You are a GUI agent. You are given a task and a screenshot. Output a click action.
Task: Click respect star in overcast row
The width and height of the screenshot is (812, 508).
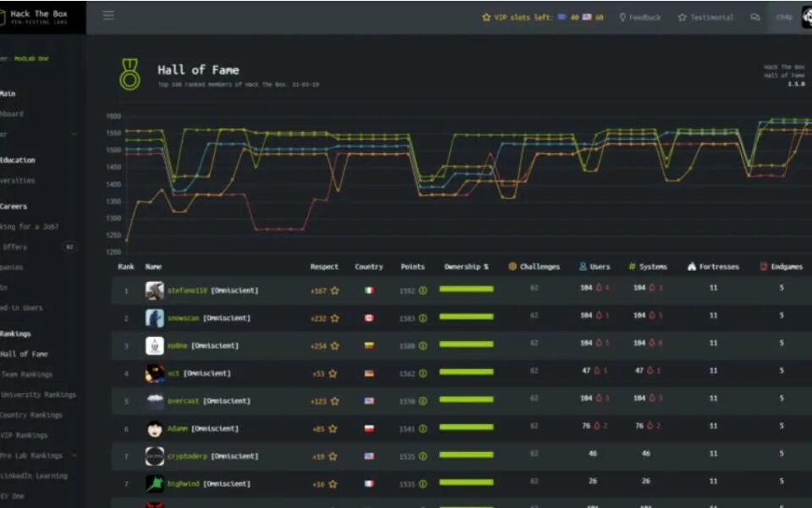pyautogui.click(x=335, y=401)
